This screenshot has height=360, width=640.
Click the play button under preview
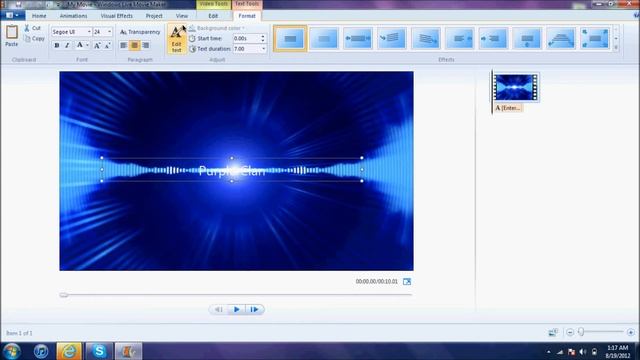236,309
